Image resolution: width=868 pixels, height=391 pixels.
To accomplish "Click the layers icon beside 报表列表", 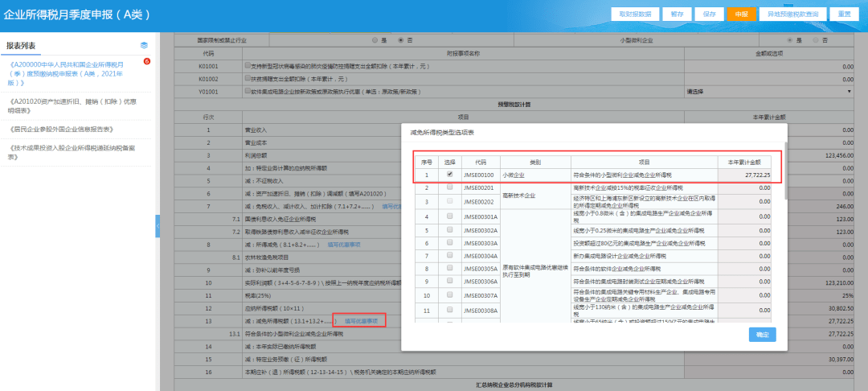I will click(144, 45).
